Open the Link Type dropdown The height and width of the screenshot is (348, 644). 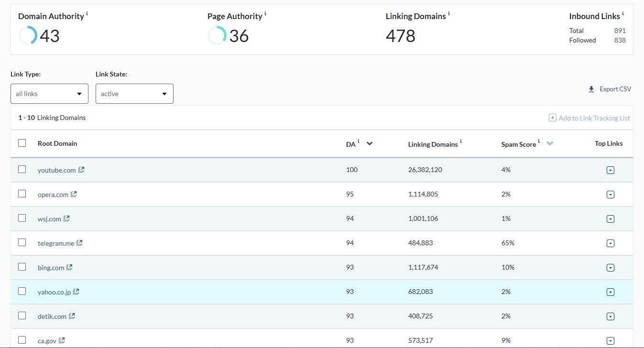[49, 94]
